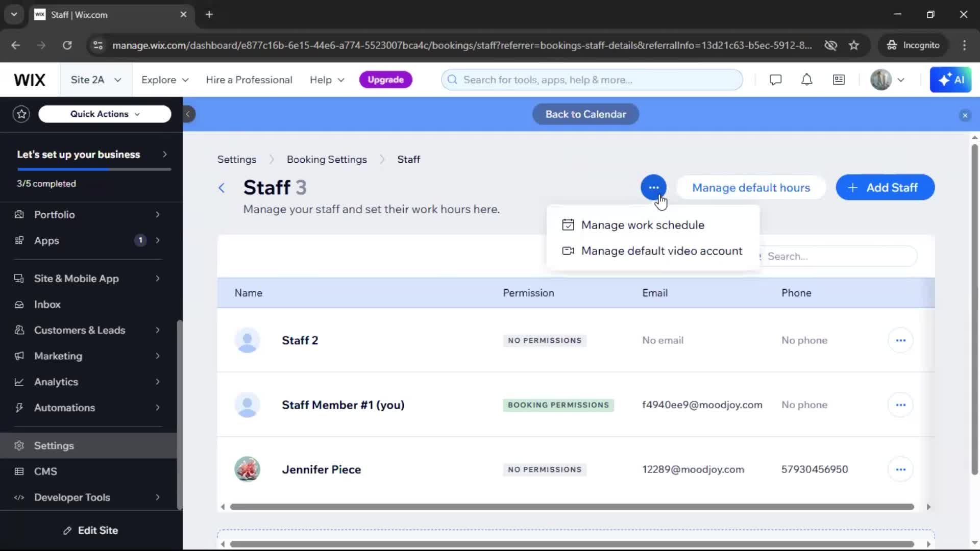View site information icon in address bar
The width and height of the screenshot is (980, 551).
tap(97, 45)
